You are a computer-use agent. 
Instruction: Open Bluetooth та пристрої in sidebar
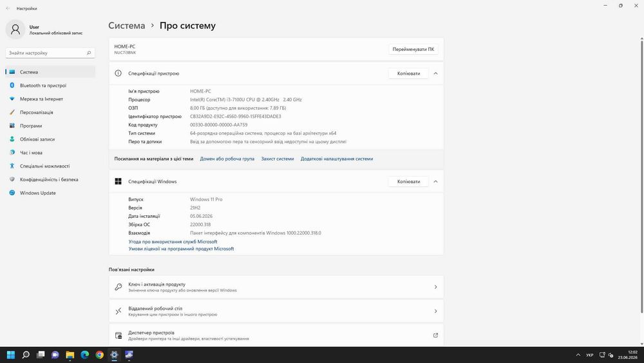click(x=50, y=86)
